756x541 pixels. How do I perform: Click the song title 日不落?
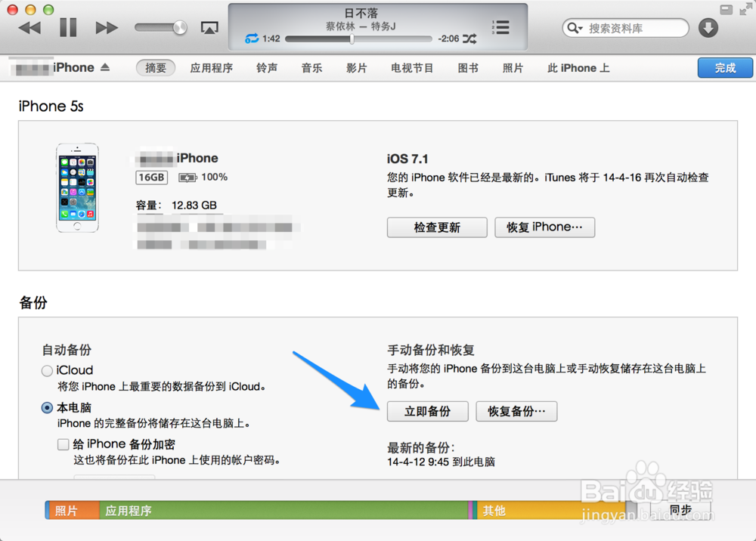(x=361, y=14)
